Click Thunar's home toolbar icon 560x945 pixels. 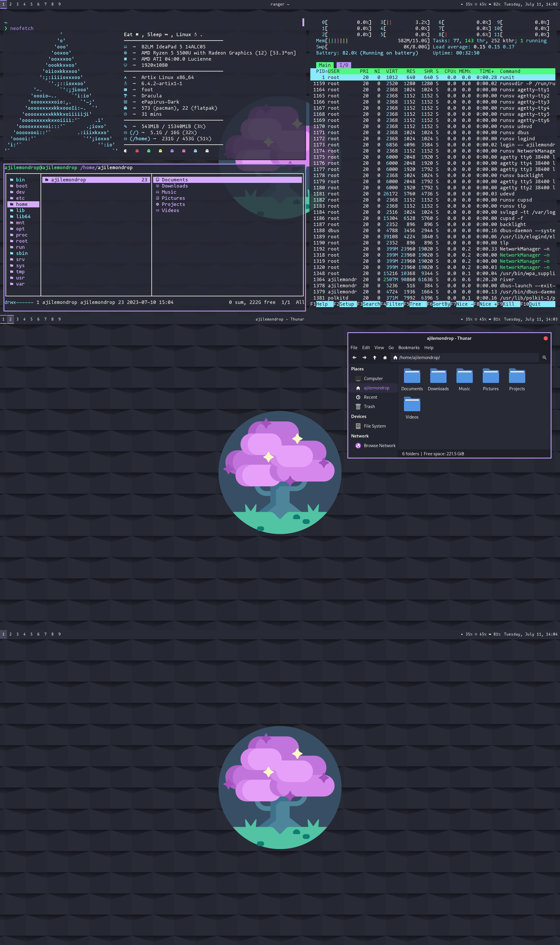pos(385,357)
